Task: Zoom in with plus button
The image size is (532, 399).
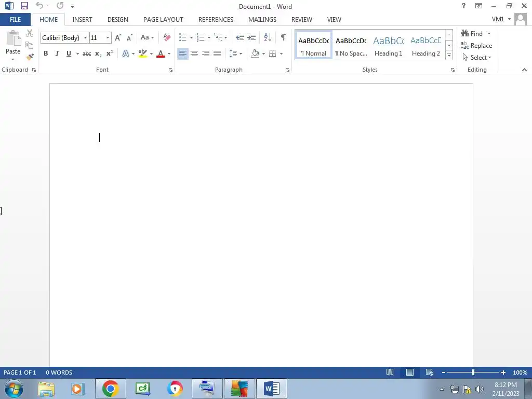Action: click(x=503, y=373)
